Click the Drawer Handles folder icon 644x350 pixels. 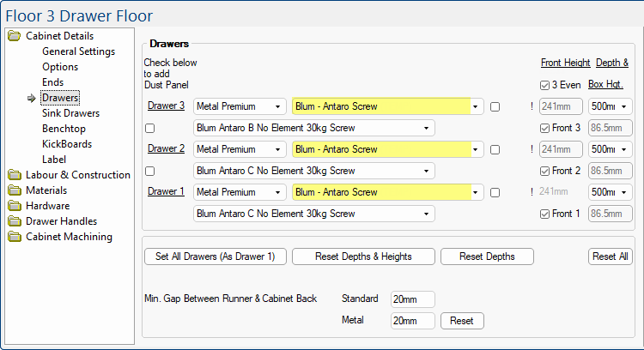click(x=14, y=221)
